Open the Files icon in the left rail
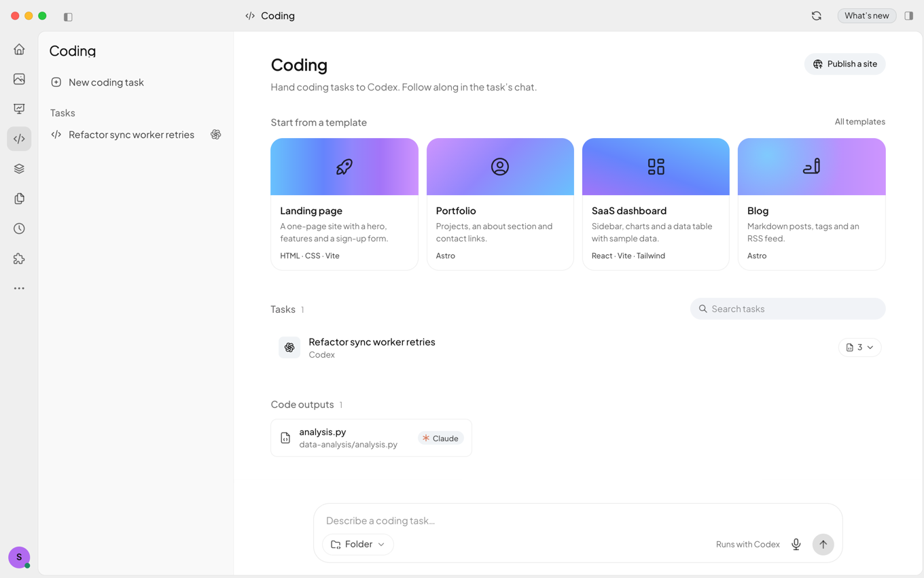The width and height of the screenshot is (924, 578). click(x=19, y=199)
